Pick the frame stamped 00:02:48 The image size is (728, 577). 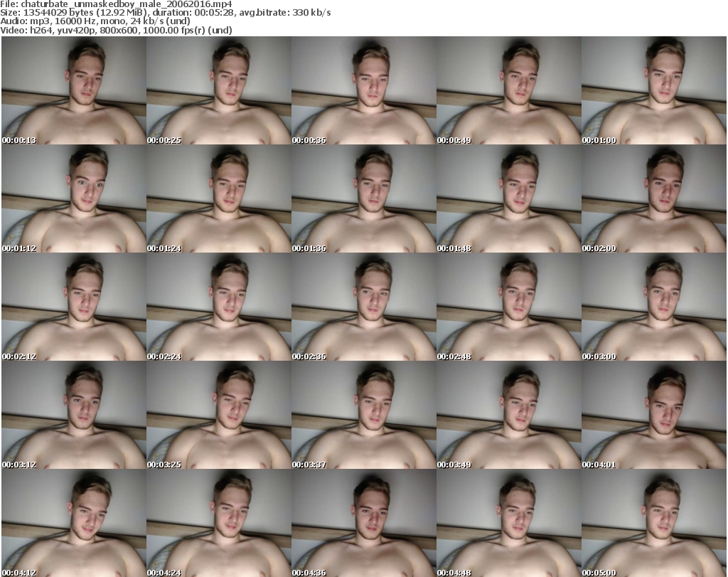pyautogui.click(x=508, y=307)
